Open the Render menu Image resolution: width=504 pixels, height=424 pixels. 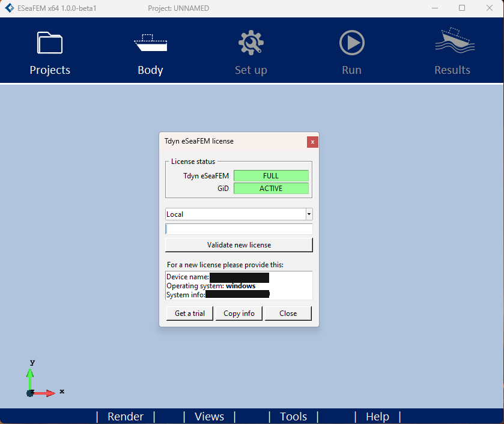(x=126, y=417)
